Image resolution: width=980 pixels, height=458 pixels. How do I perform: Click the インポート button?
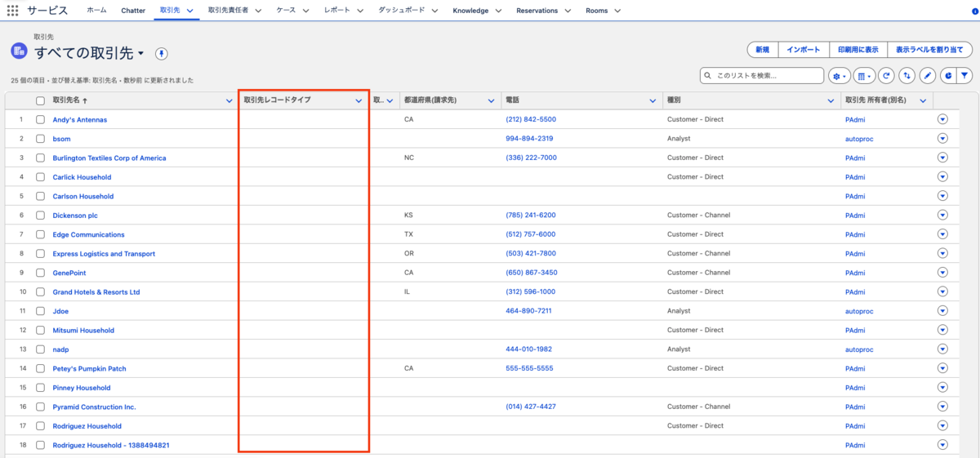coord(804,50)
